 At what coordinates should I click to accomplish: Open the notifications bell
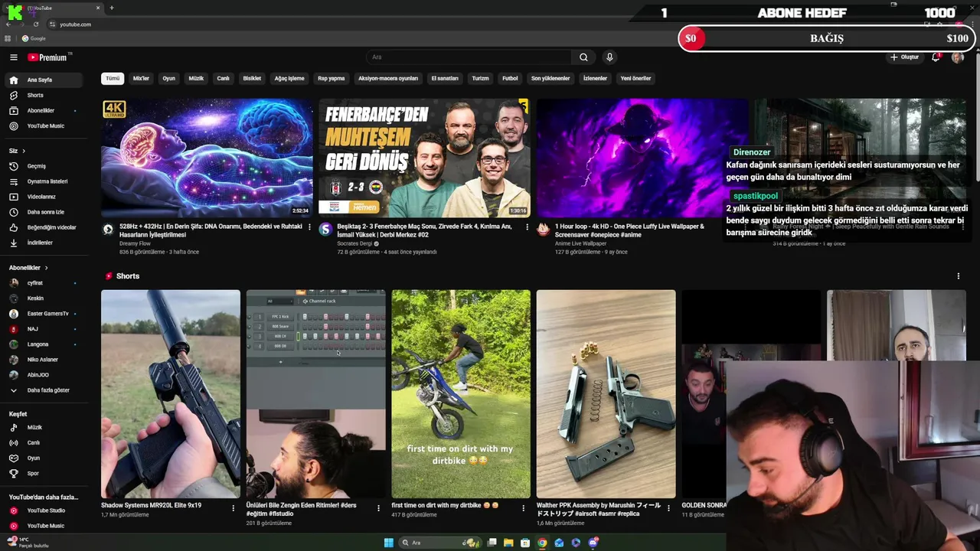tap(936, 57)
